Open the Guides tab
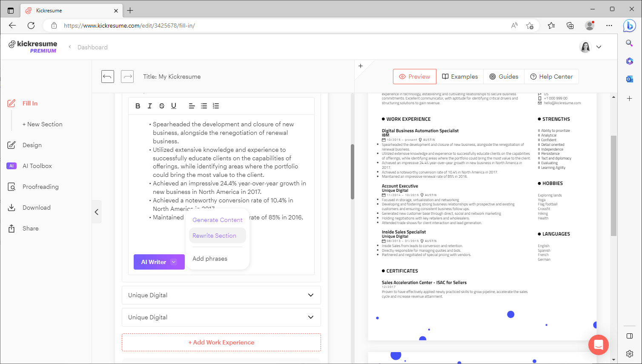Image resolution: width=642 pixels, height=364 pixels. [x=504, y=77]
